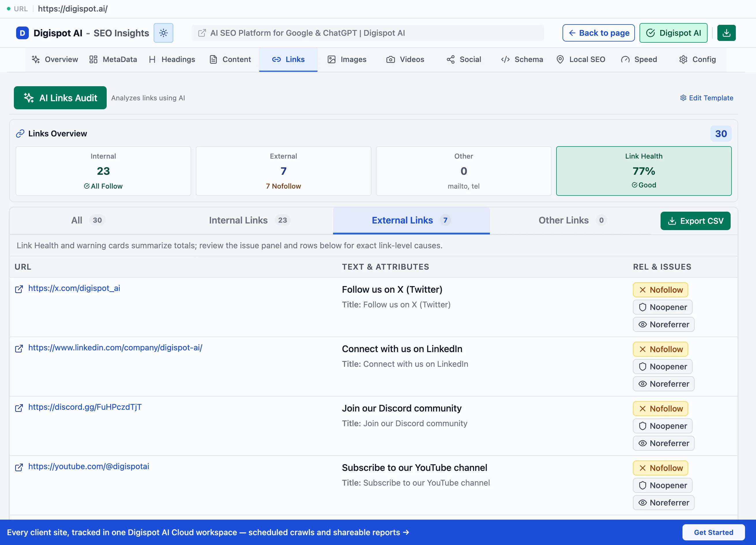Viewport: 756px width, 545px height.
Task: Click the Links Overview chain icon
Action: tap(20, 134)
